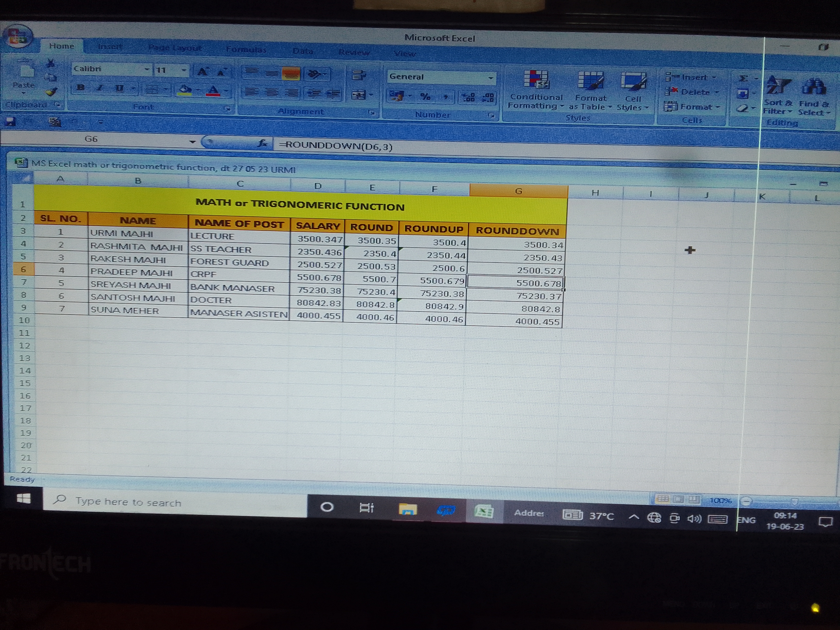Toggle Underline formatting
The height and width of the screenshot is (630, 840).
[120, 89]
